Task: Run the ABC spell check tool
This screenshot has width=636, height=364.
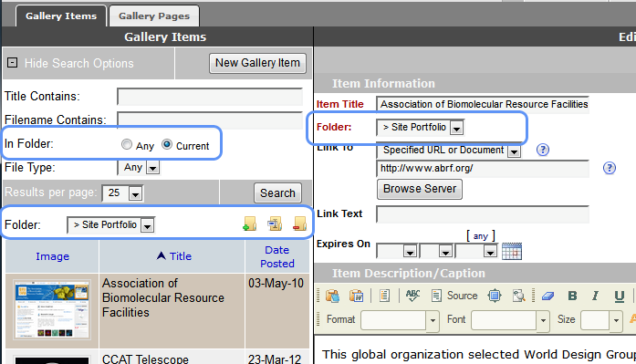Action: [x=413, y=296]
